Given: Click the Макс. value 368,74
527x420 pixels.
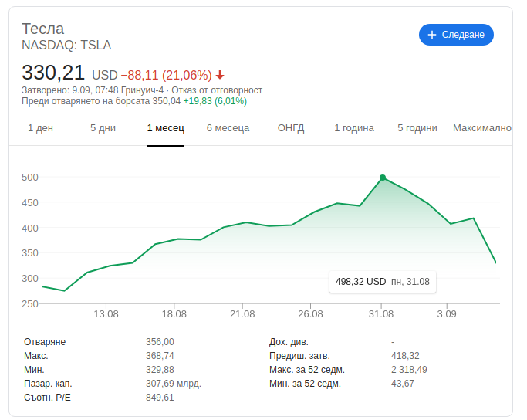Looking at the screenshot, I should (160, 356).
